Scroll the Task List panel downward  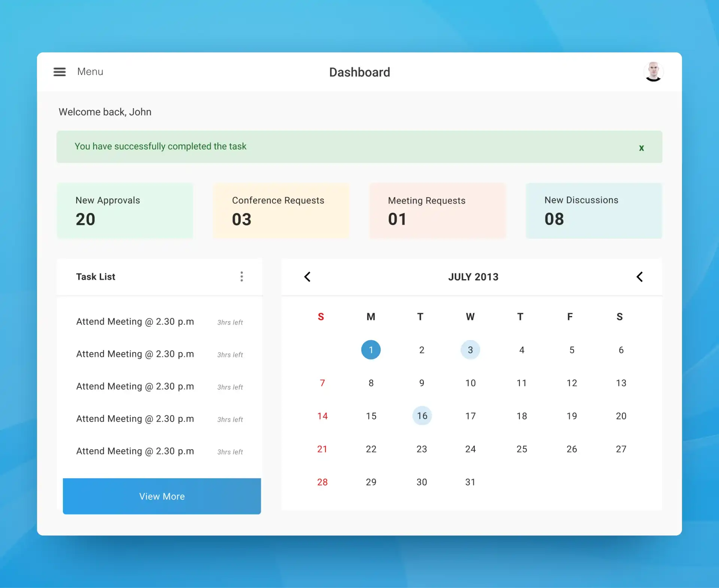click(x=162, y=388)
